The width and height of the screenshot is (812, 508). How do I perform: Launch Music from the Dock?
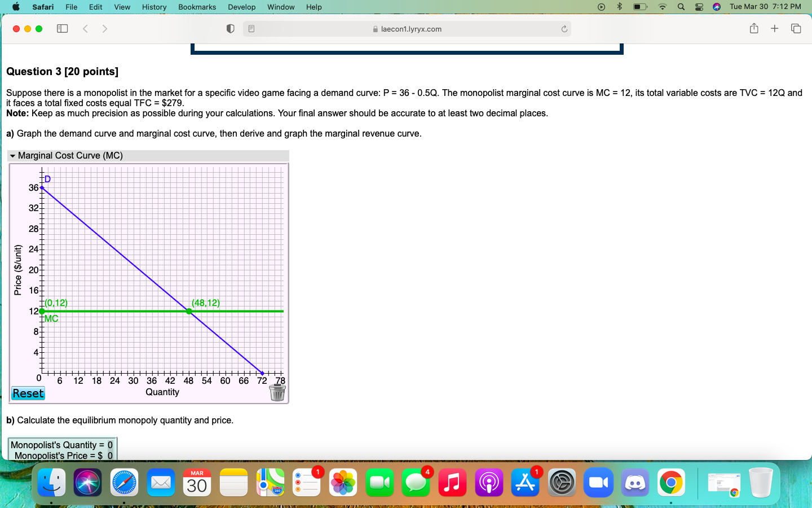tap(452, 483)
